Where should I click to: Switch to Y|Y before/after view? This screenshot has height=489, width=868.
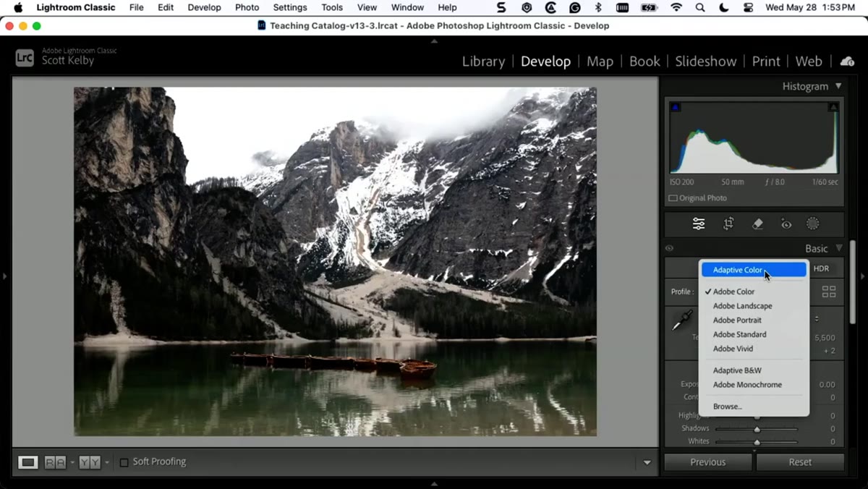pos(90,462)
